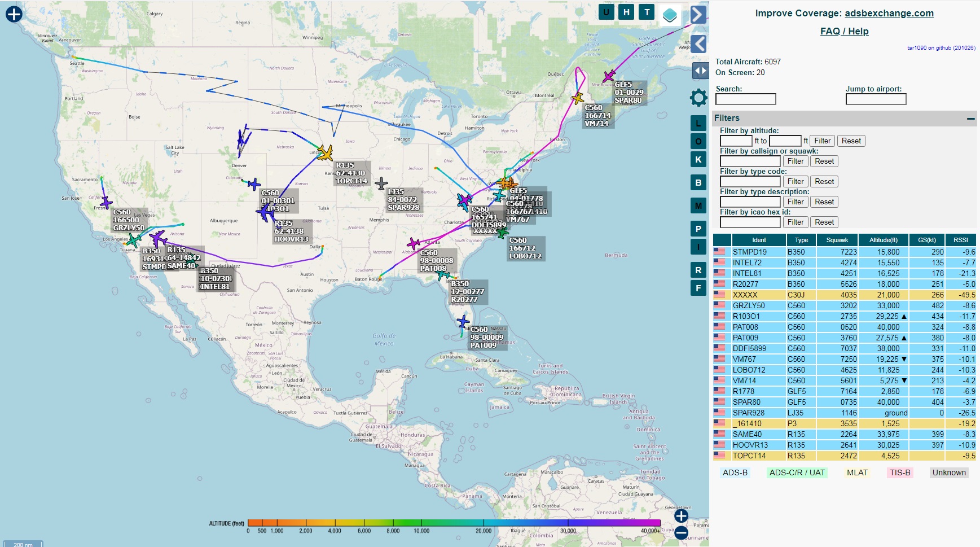Image resolution: width=980 pixels, height=547 pixels.
Task: Focus the Jump to airport field
Action: (x=876, y=99)
